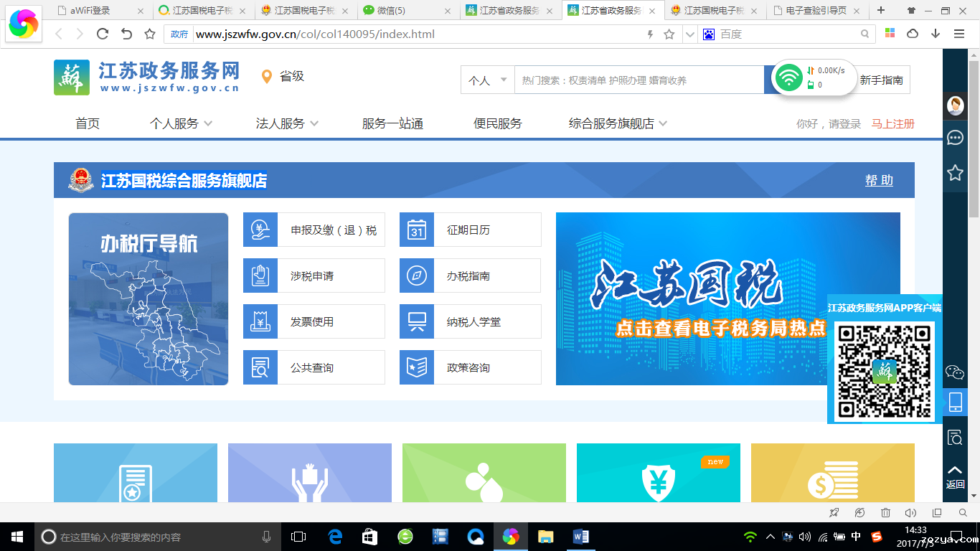Click the 热门搜索 search input field
Viewport: 980px width, 551px height.
point(639,80)
